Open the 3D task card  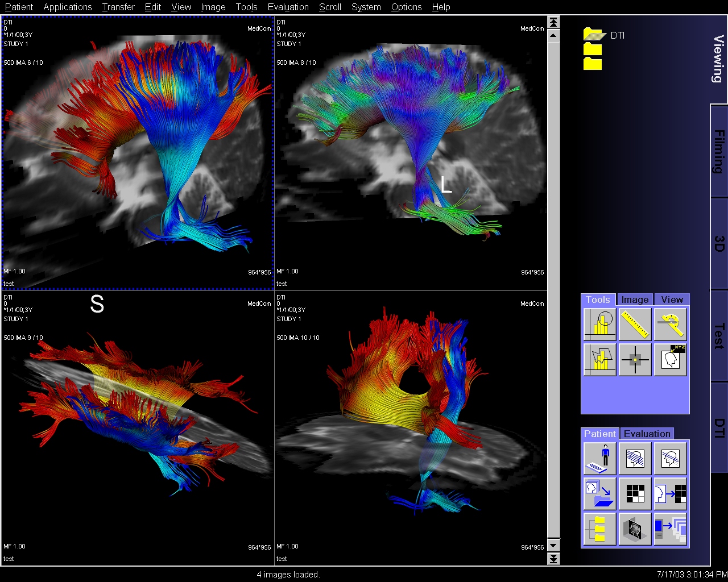tap(719, 244)
